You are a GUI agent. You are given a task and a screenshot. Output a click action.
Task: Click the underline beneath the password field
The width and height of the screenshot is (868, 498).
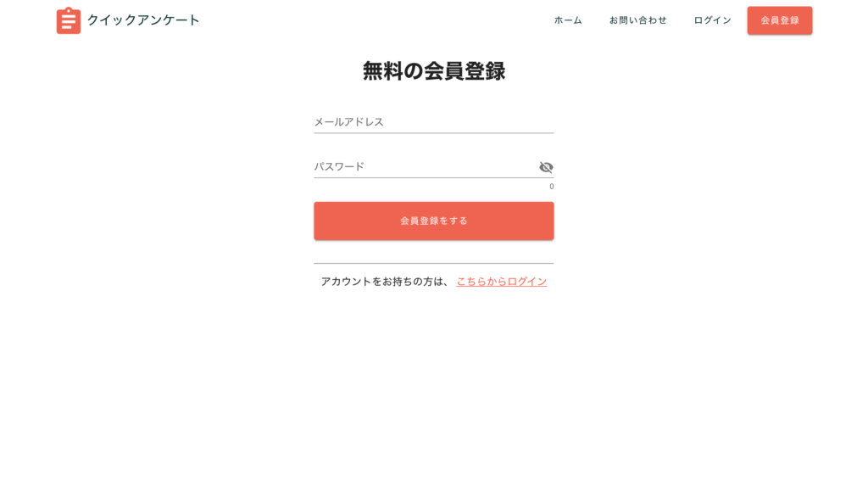pyautogui.click(x=433, y=178)
